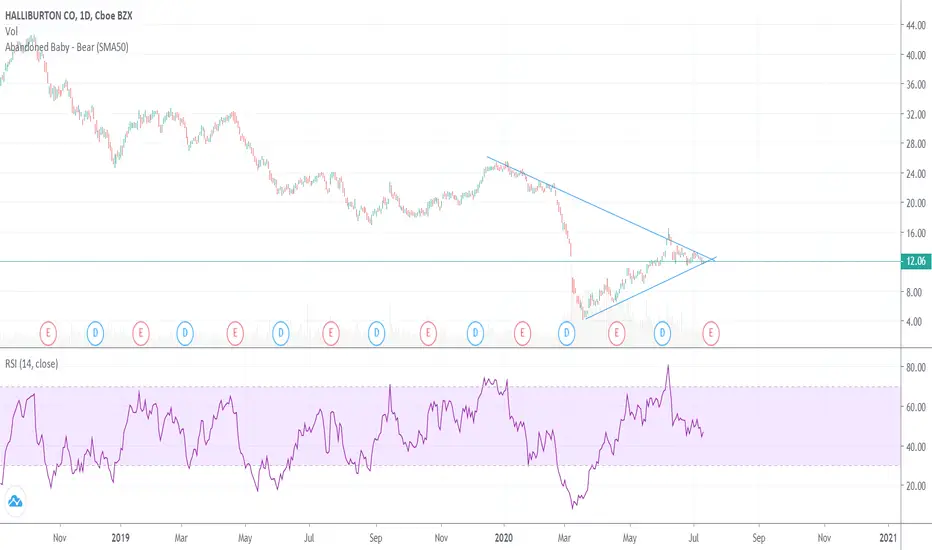The width and height of the screenshot is (932, 550).
Task: Click the 36.00 price axis label
Action: [x=916, y=84]
